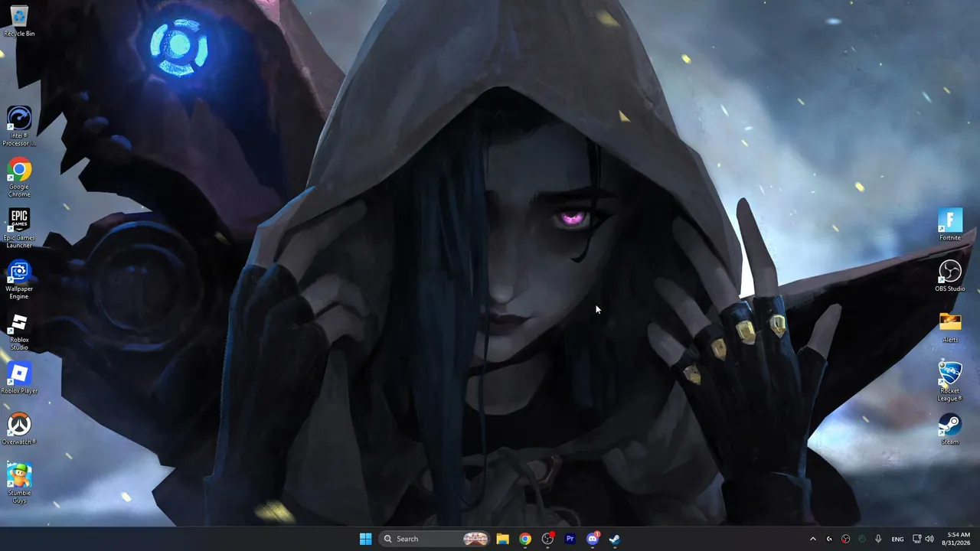Image resolution: width=980 pixels, height=551 pixels.
Task: Expand the hidden system tray icons
Action: pos(812,539)
